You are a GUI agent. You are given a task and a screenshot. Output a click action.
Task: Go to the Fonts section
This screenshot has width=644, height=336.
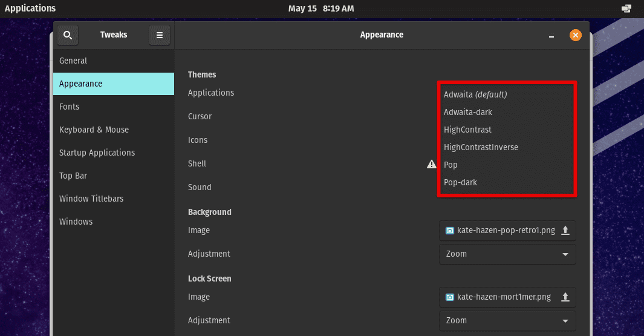(x=114, y=107)
